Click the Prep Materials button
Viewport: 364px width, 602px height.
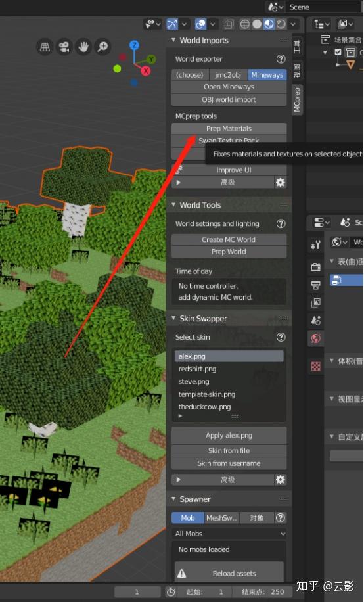tap(229, 129)
